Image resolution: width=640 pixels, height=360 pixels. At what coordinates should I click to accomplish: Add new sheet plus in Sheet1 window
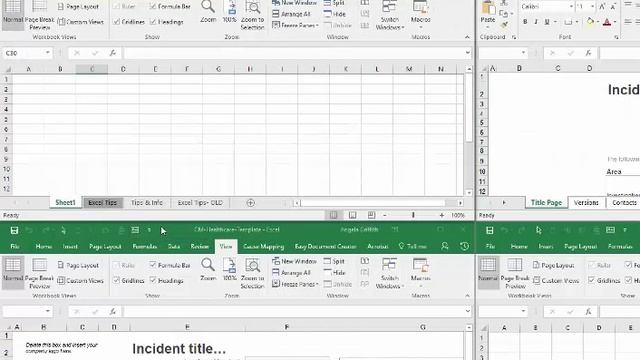(x=251, y=203)
